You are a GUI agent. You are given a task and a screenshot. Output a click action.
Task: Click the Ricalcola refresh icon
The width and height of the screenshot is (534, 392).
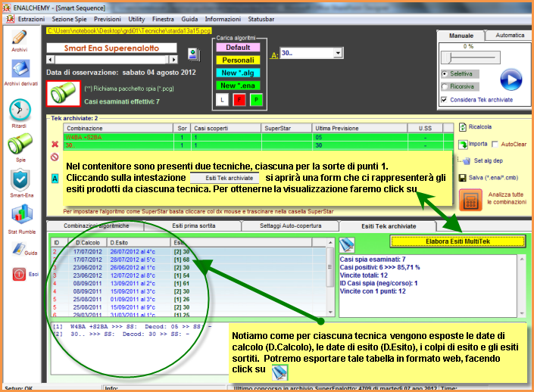(x=463, y=127)
